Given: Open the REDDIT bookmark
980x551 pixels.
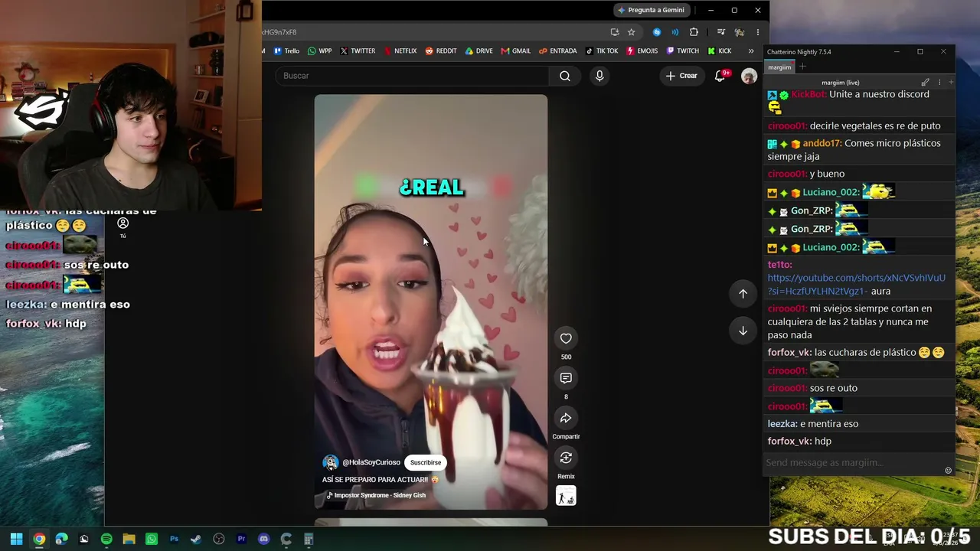Looking at the screenshot, I should pyautogui.click(x=441, y=51).
